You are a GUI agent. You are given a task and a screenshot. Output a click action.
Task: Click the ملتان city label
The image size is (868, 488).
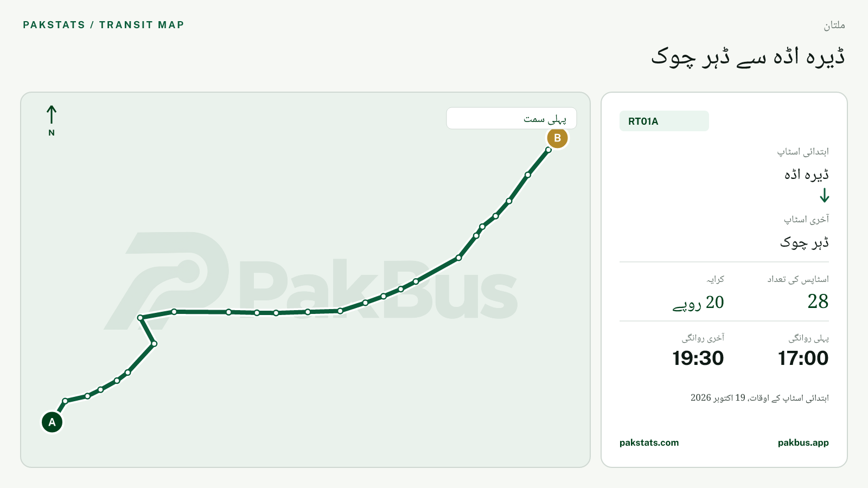tap(834, 25)
